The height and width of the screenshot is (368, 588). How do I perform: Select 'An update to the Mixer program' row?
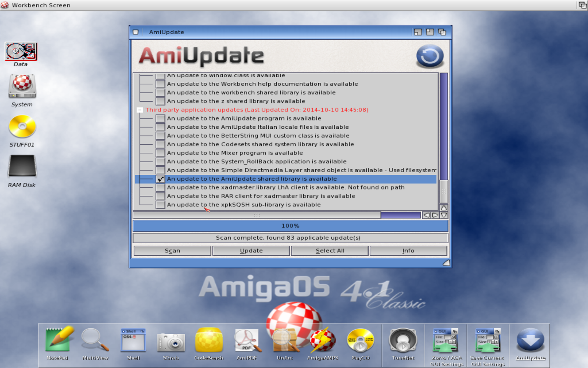coord(286,153)
